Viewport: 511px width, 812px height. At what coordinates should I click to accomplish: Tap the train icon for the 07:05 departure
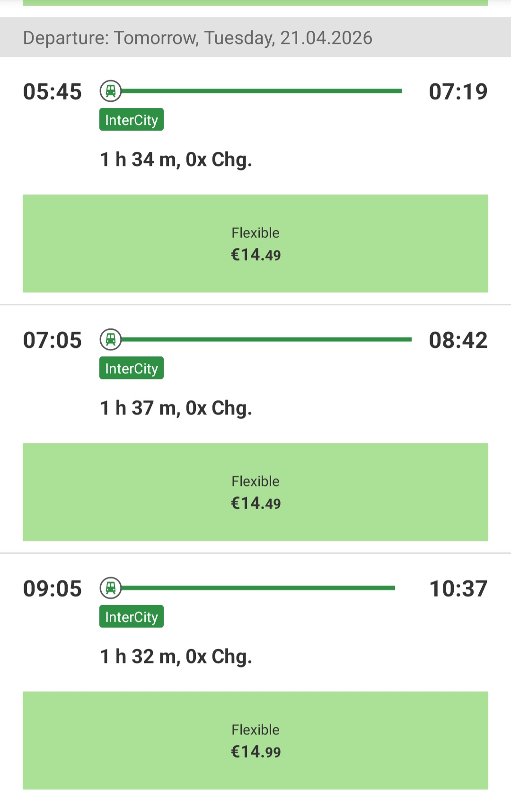[111, 339]
